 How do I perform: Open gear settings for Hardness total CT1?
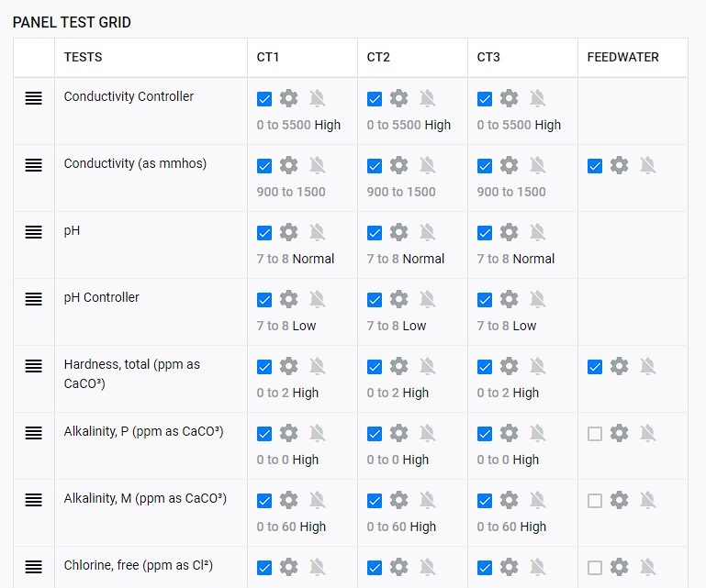pyautogui.click(x=288, y=366)
